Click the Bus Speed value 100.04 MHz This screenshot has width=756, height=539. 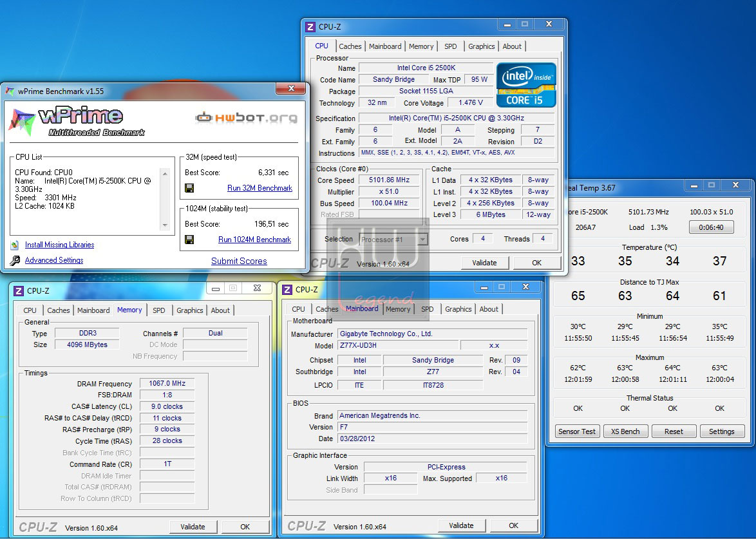click(389, 203)
